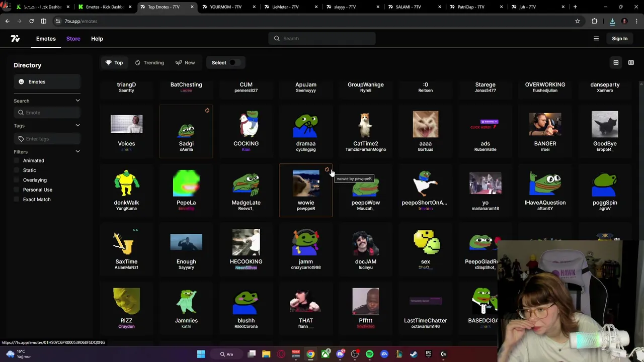The width and height of the screenshot is (644, 362).
Task: Click the Emote search field in sidebar
Action: pos(47,113)
